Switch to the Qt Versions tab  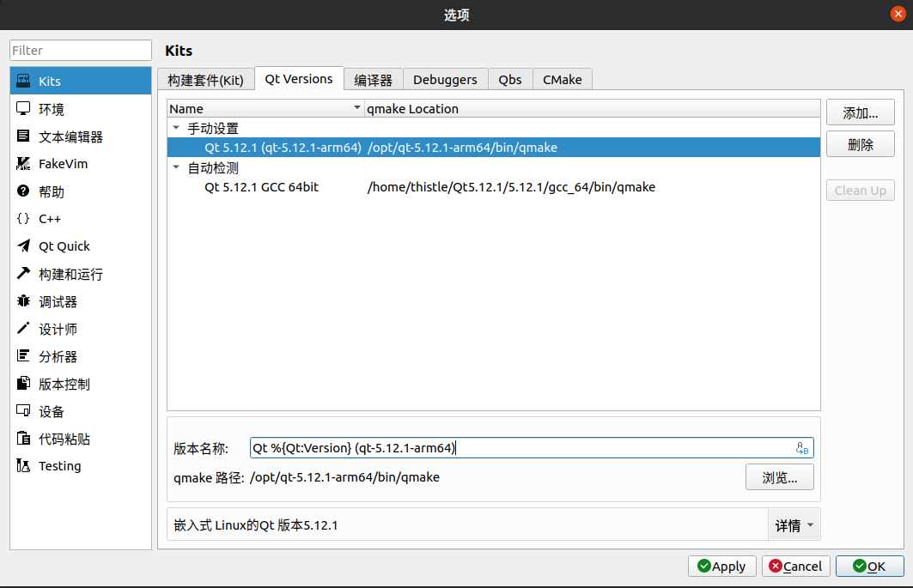point(299,79)
